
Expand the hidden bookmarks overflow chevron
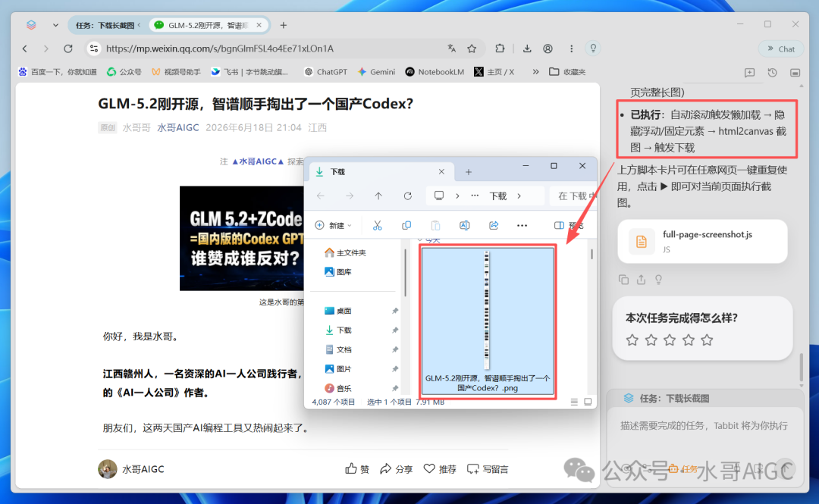(x=535, y=72)
